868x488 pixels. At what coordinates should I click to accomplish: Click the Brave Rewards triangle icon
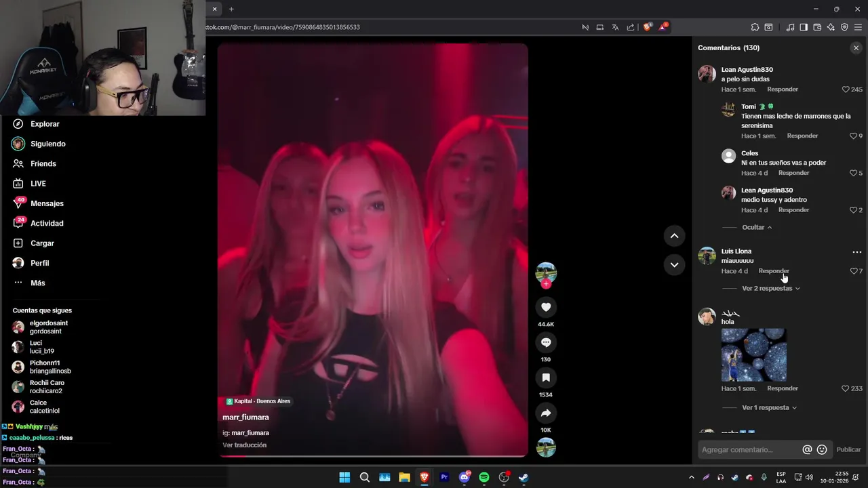pos(663,27)
